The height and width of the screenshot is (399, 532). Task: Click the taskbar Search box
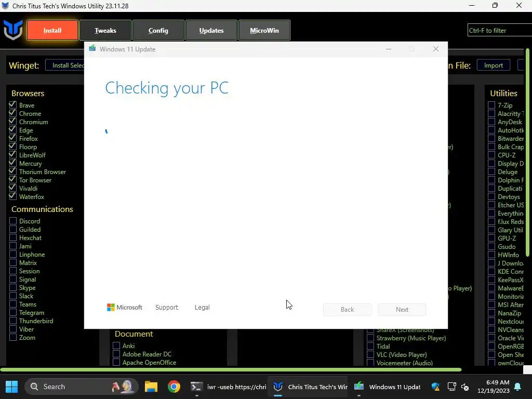[x=82, y=387]
